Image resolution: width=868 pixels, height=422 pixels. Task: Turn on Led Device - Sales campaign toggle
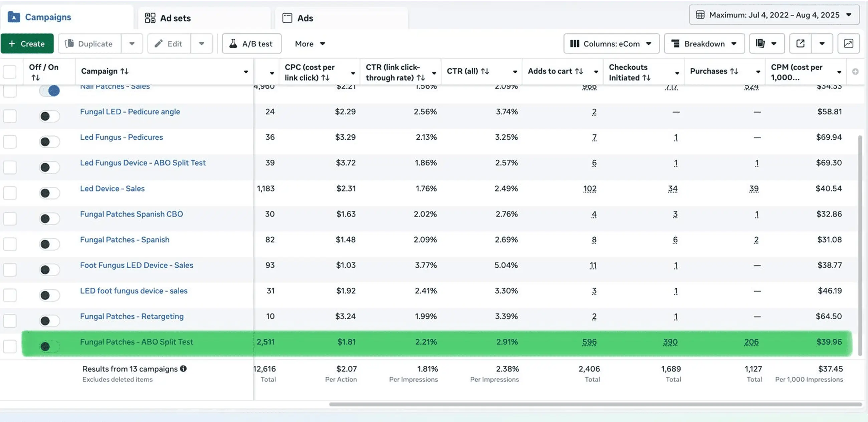pos(49,193)
